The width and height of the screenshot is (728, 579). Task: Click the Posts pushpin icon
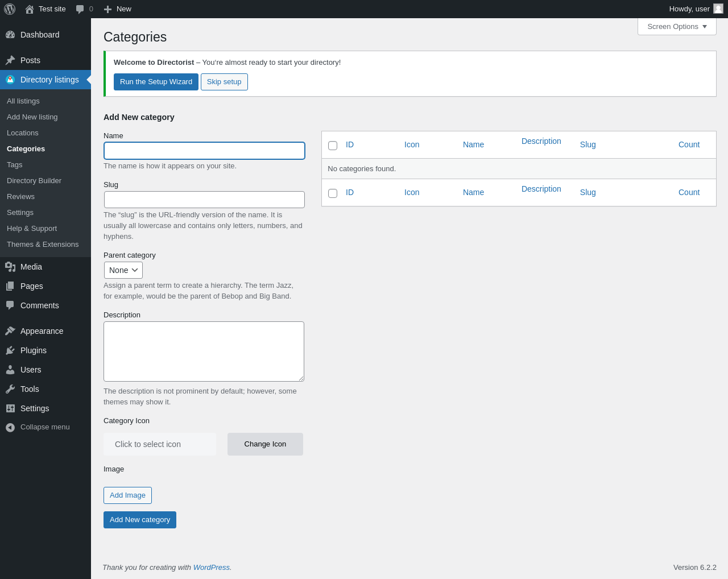point(10,60)
